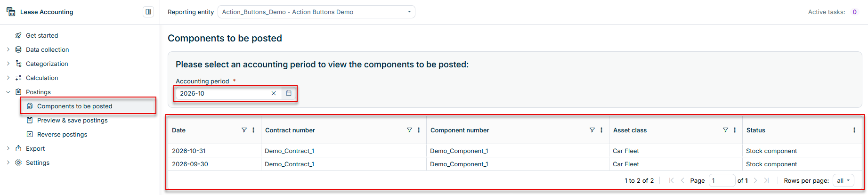
Task: Click Demo_Contract_1 in the 2026-10-31 row
Action: tap(289, 151)
